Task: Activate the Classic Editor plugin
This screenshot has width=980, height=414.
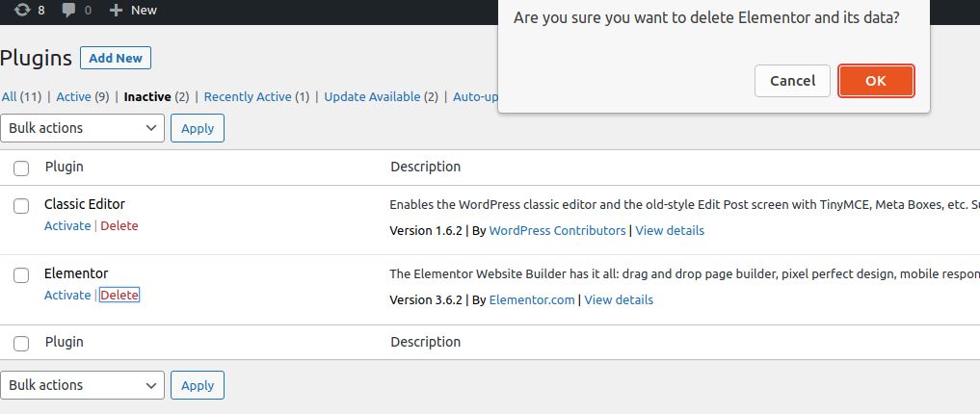Action: [67, 225]
